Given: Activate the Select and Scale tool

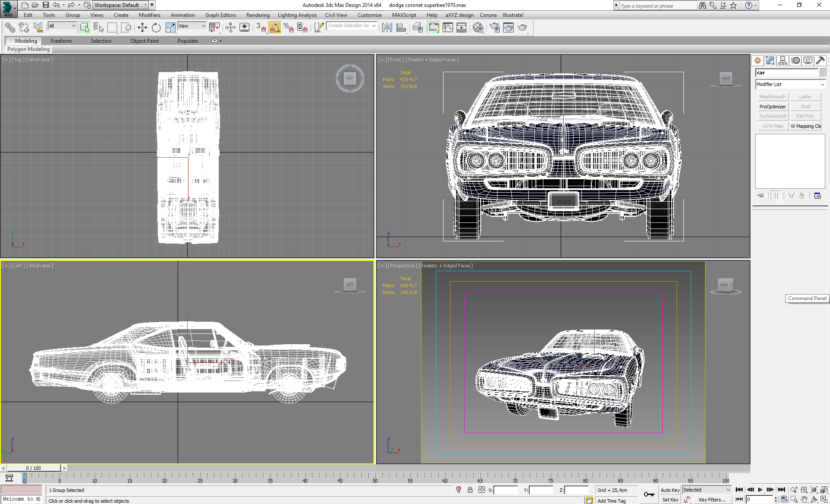Looking at the screenshot, I should [170, 28].
